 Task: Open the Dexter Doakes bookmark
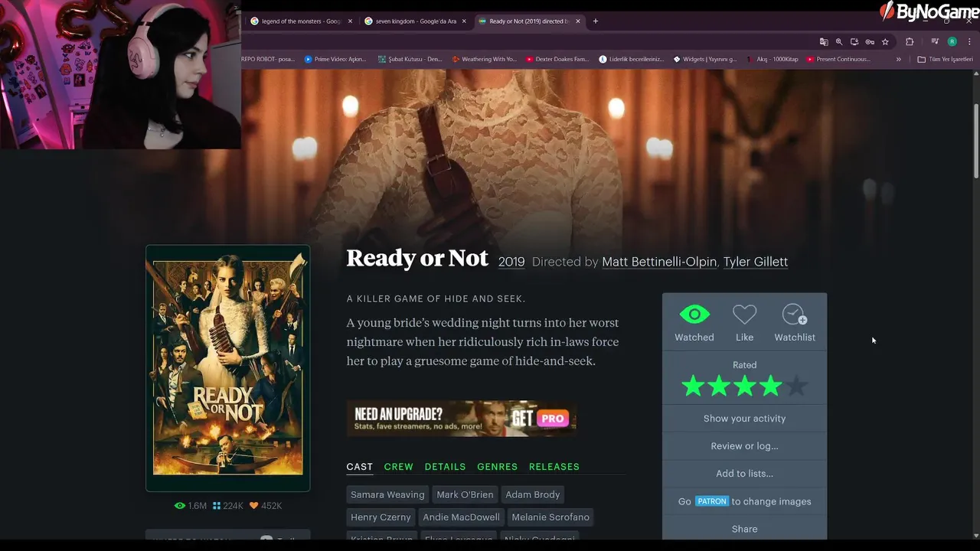click(x=557, y=60)
